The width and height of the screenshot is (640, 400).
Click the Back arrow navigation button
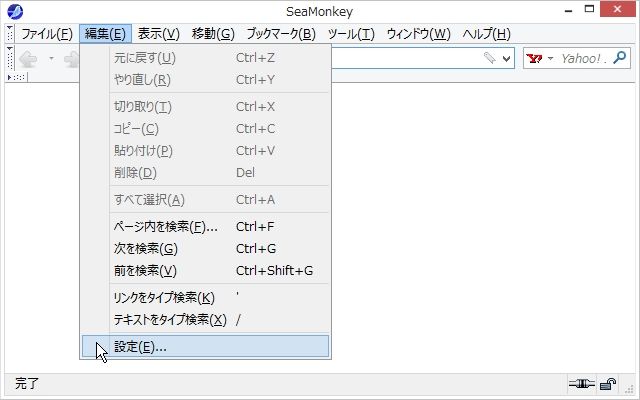click(x=28, y=59)
